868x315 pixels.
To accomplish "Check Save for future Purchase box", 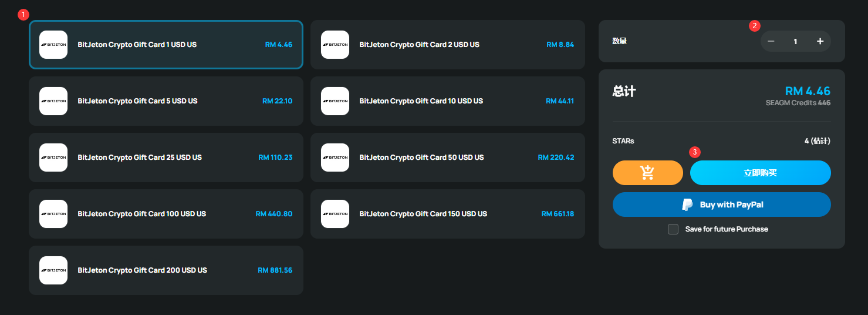I will click(673, 229).
